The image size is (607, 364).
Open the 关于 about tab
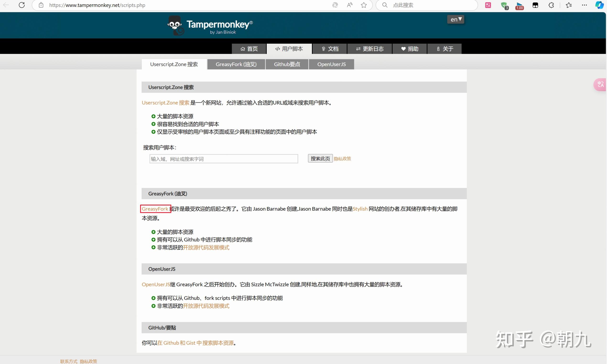444,49
